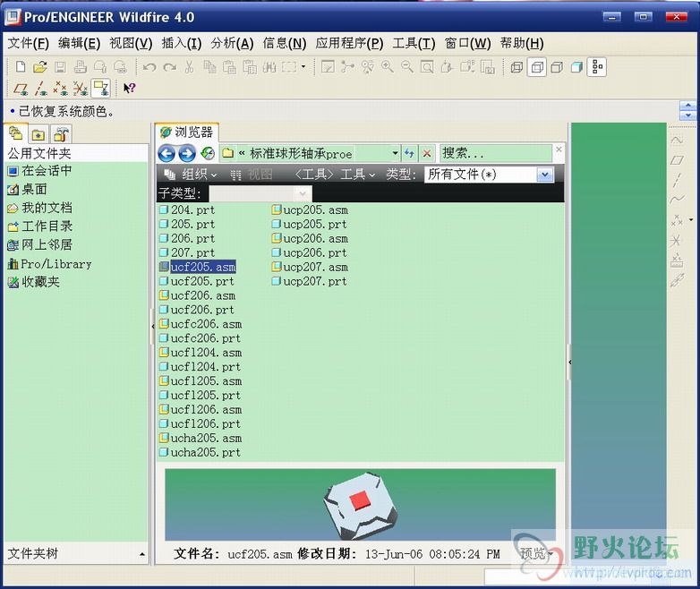
Task: Select the datum points tool on right toolbar
Action: [x=678, y=220]
